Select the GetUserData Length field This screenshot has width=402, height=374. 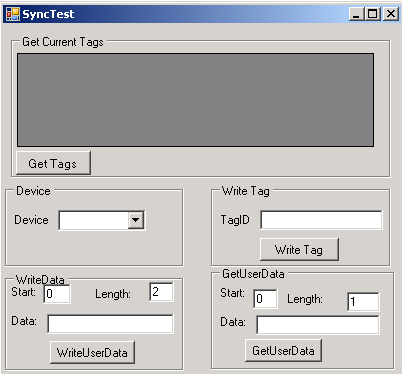click(x=363, y=302)
